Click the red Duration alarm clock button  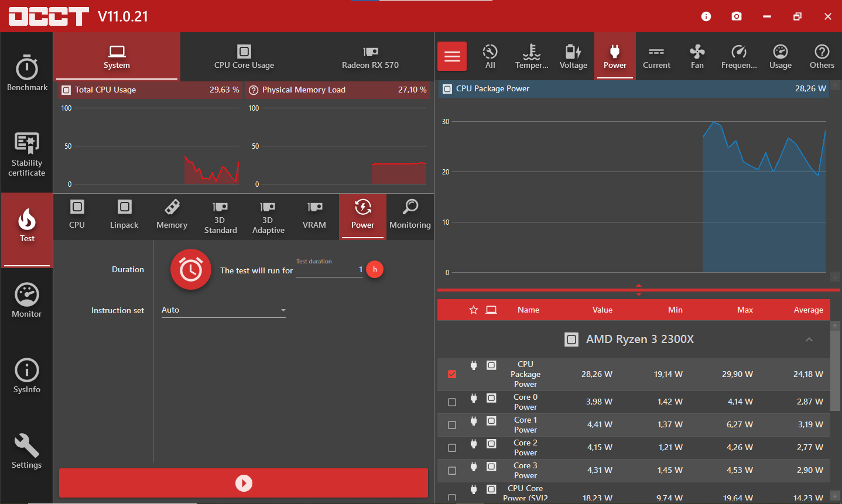click(x=191, y=269)
